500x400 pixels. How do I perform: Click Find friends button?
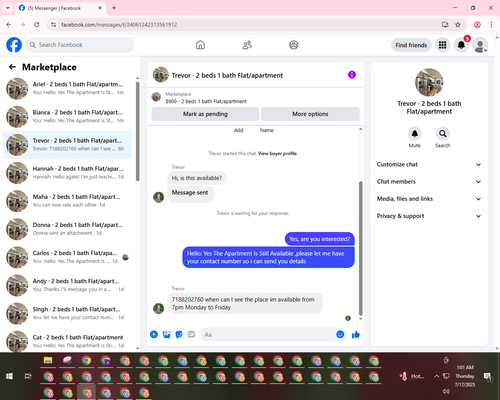(411, 45)
